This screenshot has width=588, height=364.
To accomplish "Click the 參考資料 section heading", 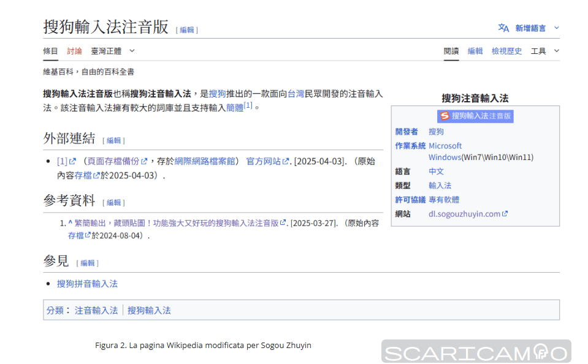I will click(69, 200).
